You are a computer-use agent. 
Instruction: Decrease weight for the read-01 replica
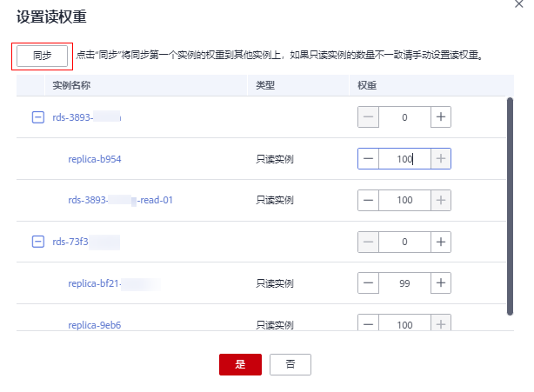368,200
